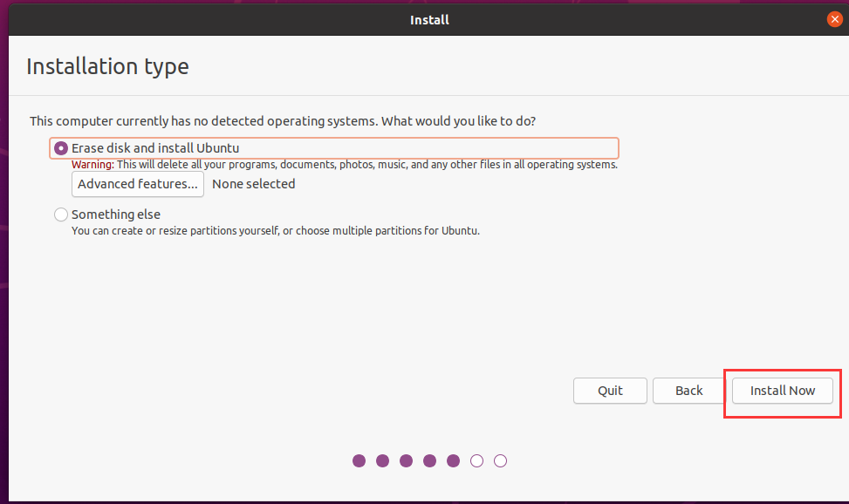Click the "no detected operating systems" question text
Viewport: 849px width, 504px height.
[x=283, y=120]
